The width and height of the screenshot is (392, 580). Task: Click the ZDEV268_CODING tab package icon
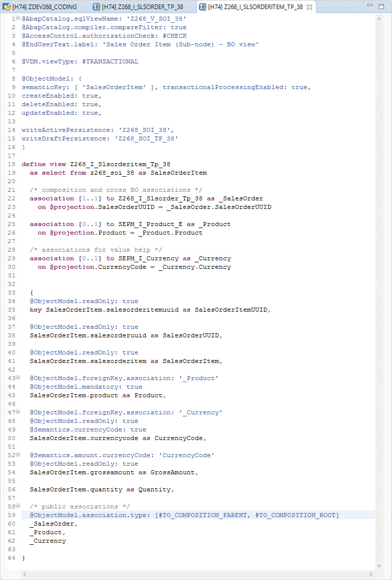[7, 7]
